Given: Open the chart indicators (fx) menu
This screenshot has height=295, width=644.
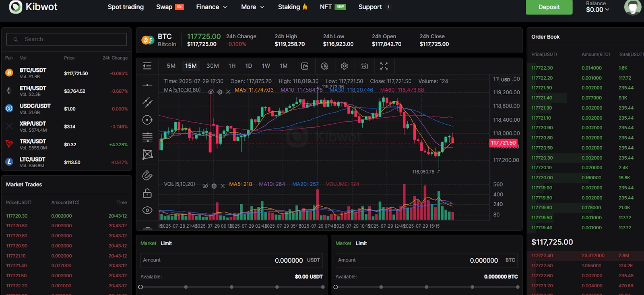Looking at the screenshot, I should pos(305,66).
